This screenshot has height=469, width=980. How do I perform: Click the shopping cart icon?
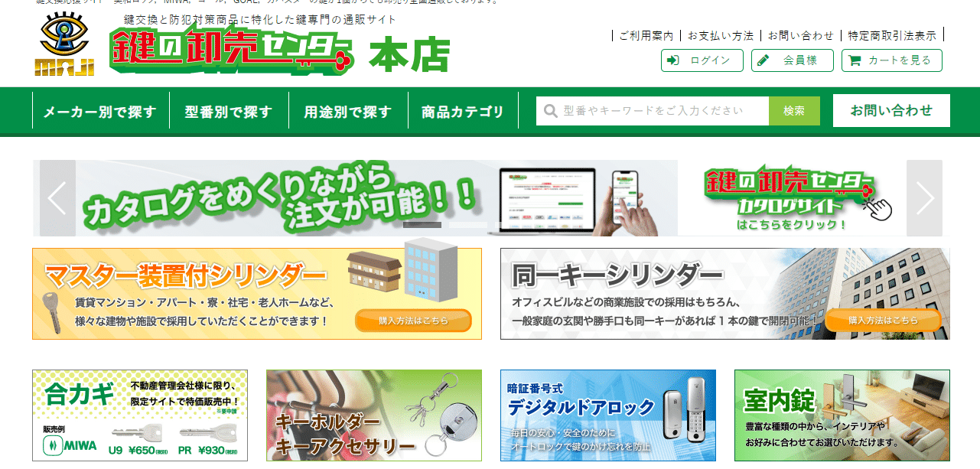855,60
